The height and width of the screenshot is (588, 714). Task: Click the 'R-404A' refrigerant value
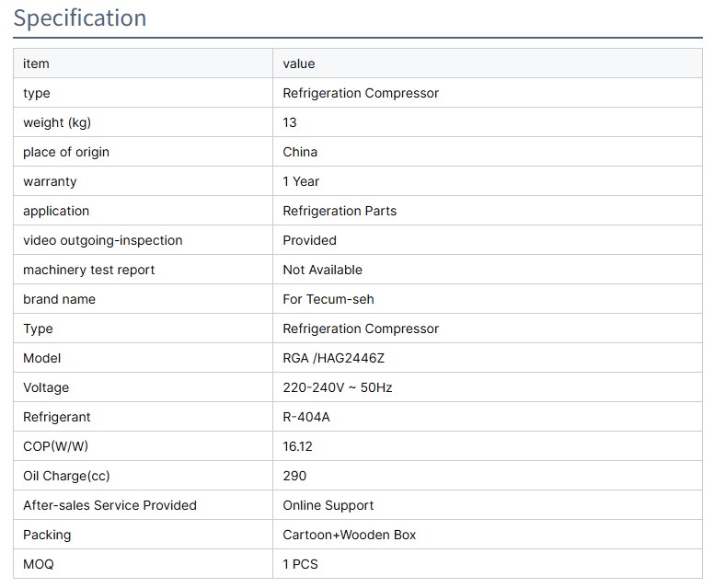[306, 417]
